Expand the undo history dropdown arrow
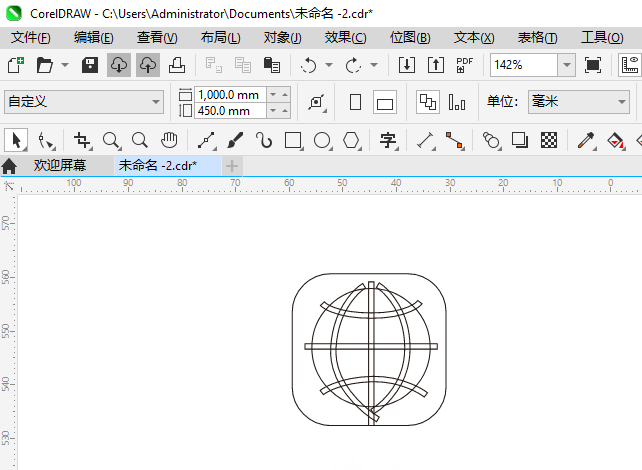642x470 pixels. [329, 65]
